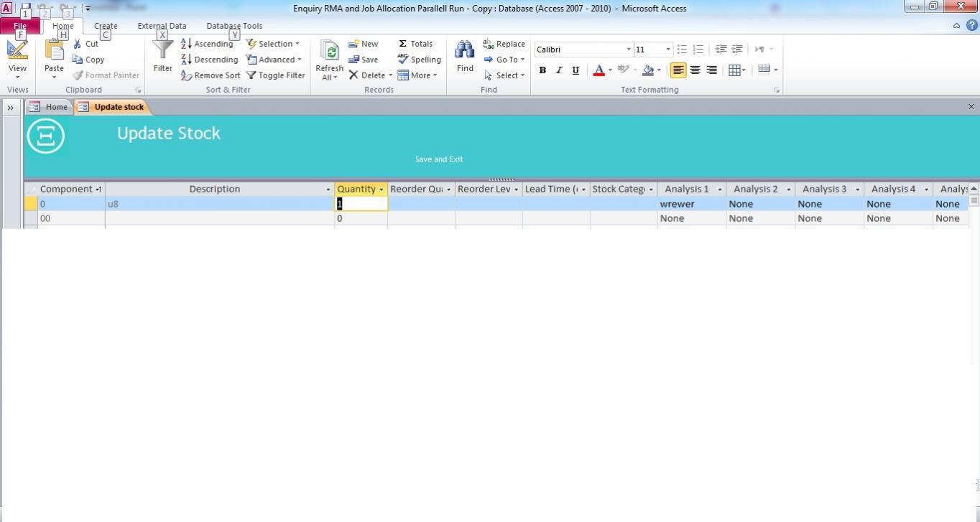This screenshot has height=522, width=980.
Task: Click the Quantity field of row 0
Action: click(361, 204)
